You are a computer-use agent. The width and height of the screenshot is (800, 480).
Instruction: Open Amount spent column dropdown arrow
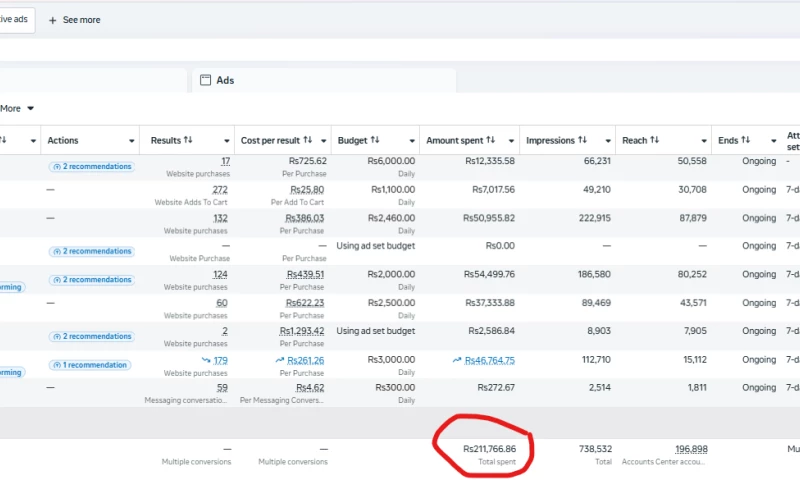point(511,141)
